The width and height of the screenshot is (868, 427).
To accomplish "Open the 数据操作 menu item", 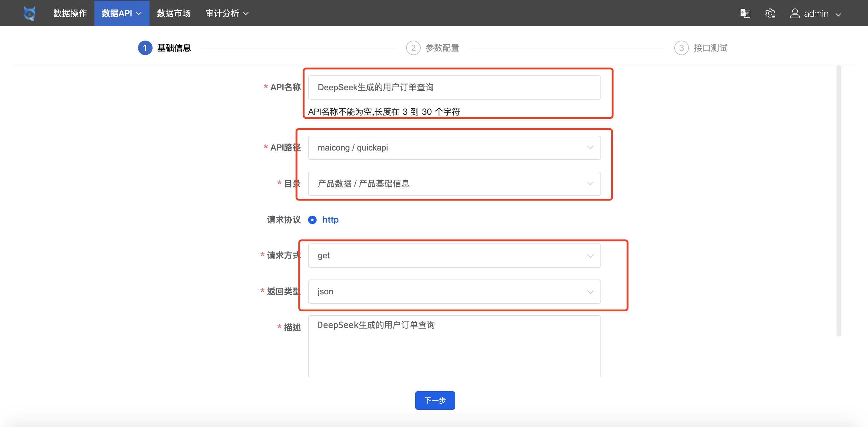I will point(70,14).
